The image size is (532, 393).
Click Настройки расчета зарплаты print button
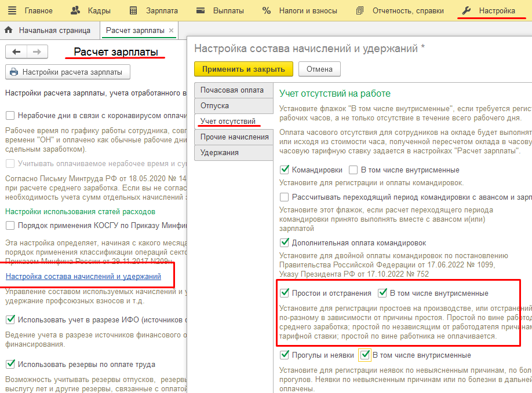click(x=68, y=72)
